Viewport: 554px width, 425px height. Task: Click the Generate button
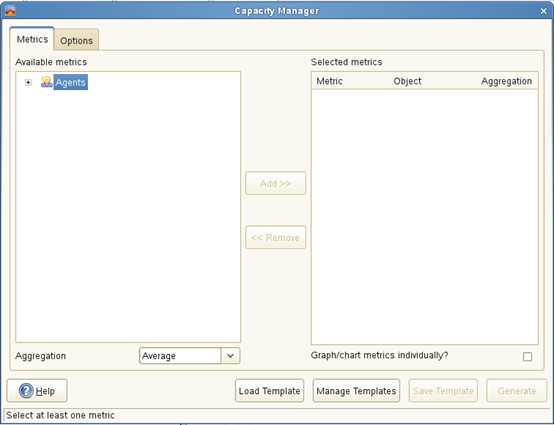pos(517,391)
